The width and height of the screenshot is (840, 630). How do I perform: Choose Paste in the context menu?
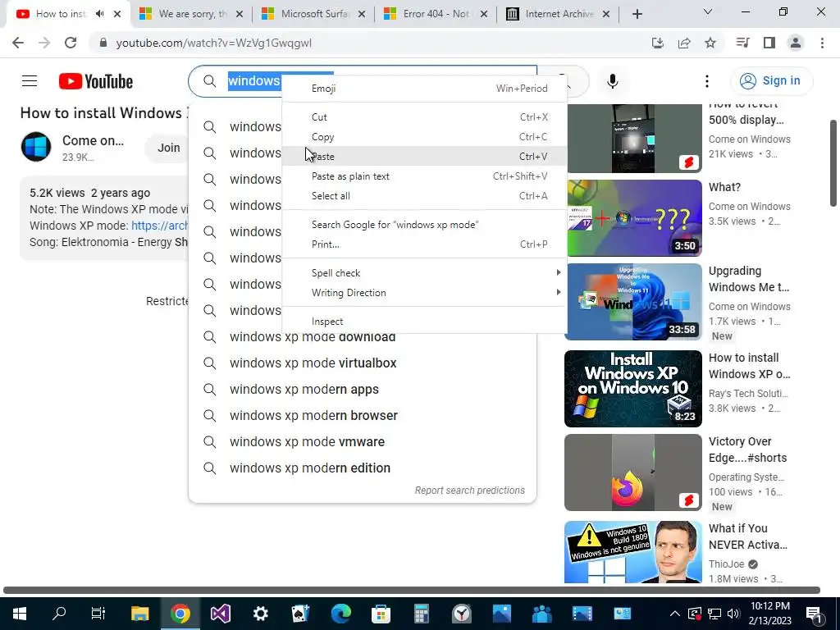(424, 157)
